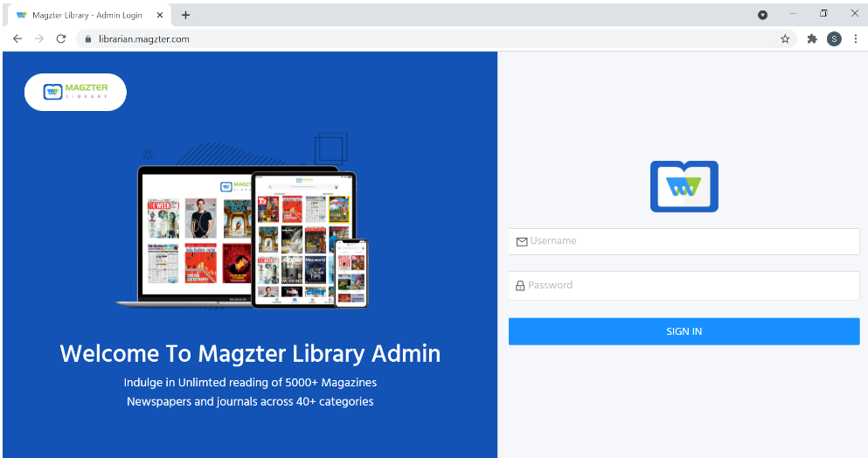The image size is (868, 458).
Task: Click the tab search dropdown circle icon
Action: pos(763,15)
